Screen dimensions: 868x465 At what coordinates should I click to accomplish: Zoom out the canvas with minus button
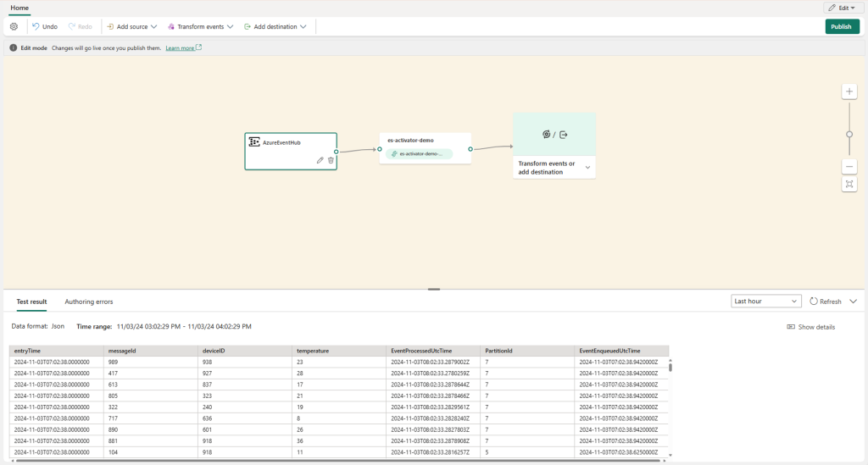[x=849, y=166]
